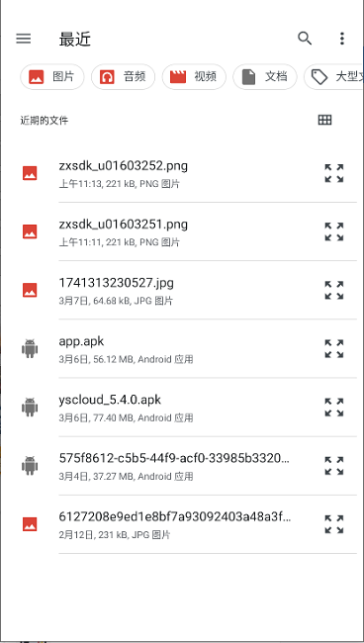Open the three-dot overflow menu
This screenshot has height=643, width=364.
point(342,39)
